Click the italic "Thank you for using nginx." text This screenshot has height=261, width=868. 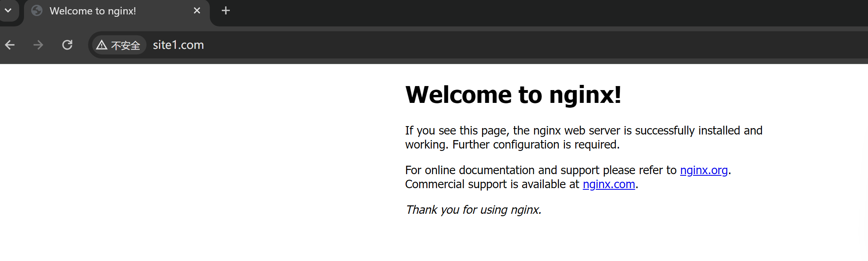473,210
